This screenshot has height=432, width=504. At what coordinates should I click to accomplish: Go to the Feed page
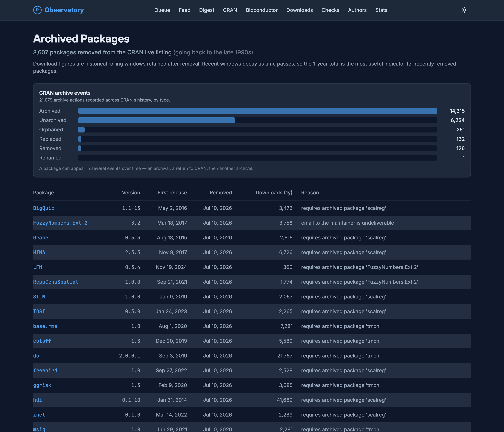(184, 10)
